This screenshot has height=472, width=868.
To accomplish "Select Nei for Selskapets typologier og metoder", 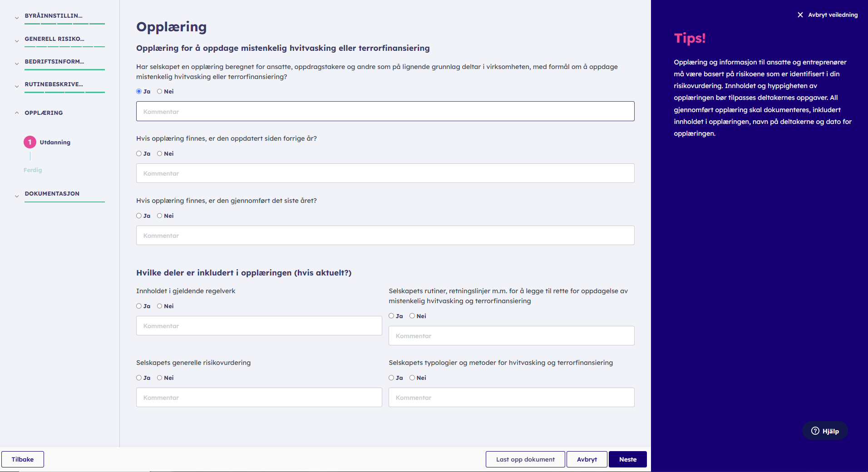I will (x=412, y=378).
